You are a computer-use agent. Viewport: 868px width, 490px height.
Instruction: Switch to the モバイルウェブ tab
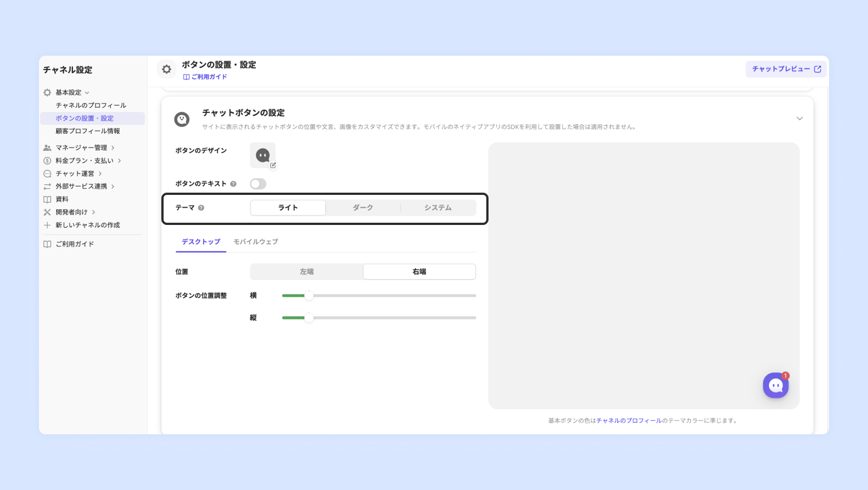coord(255,242)
